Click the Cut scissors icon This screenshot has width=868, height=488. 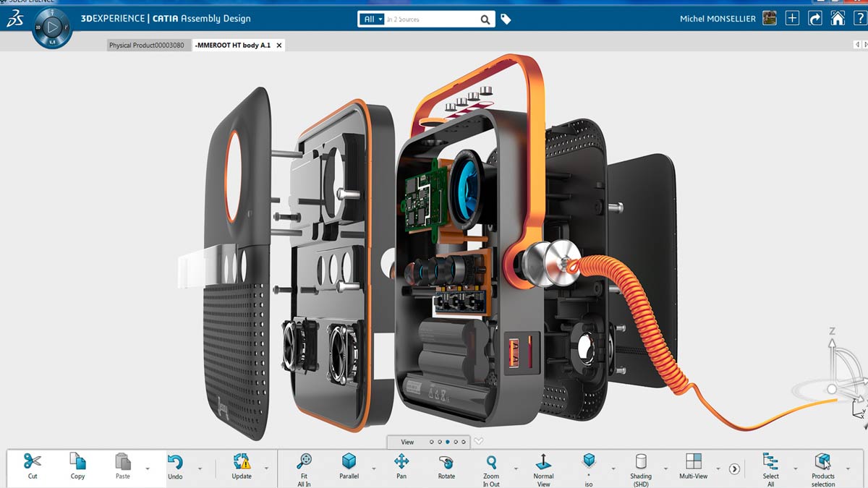(33, 461)
